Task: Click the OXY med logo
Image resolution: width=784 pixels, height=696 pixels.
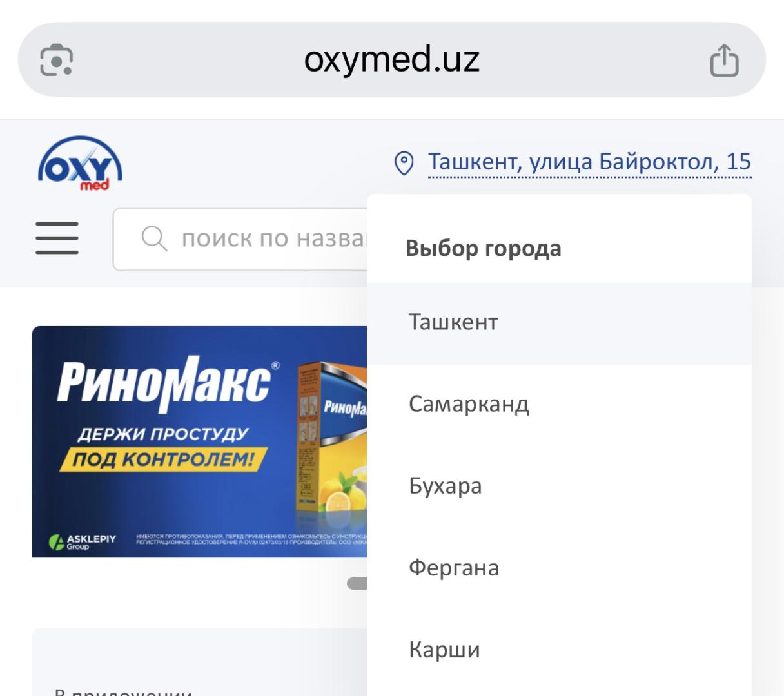Action: pyautogui.click(x=80, y=164)
